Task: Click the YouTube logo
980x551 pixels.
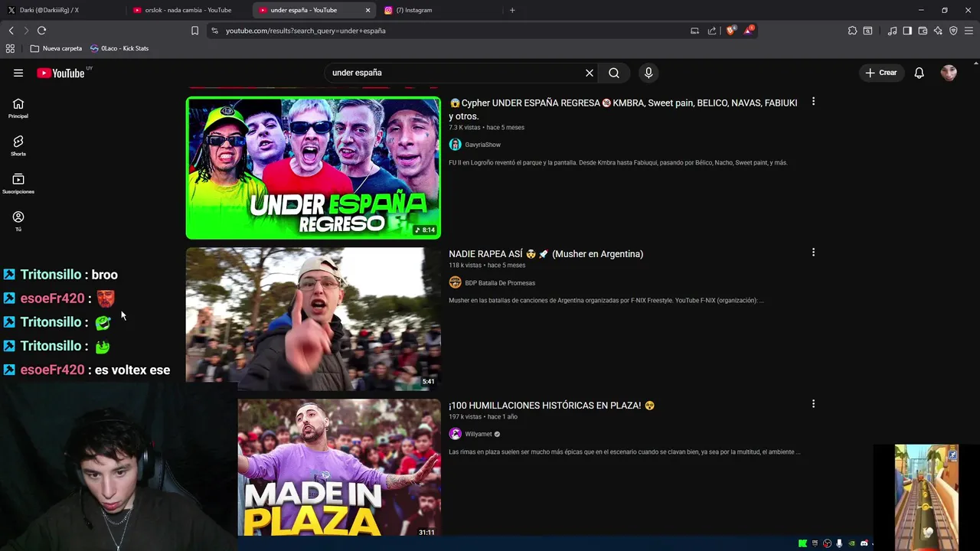Action: click(x=61, y=73)
